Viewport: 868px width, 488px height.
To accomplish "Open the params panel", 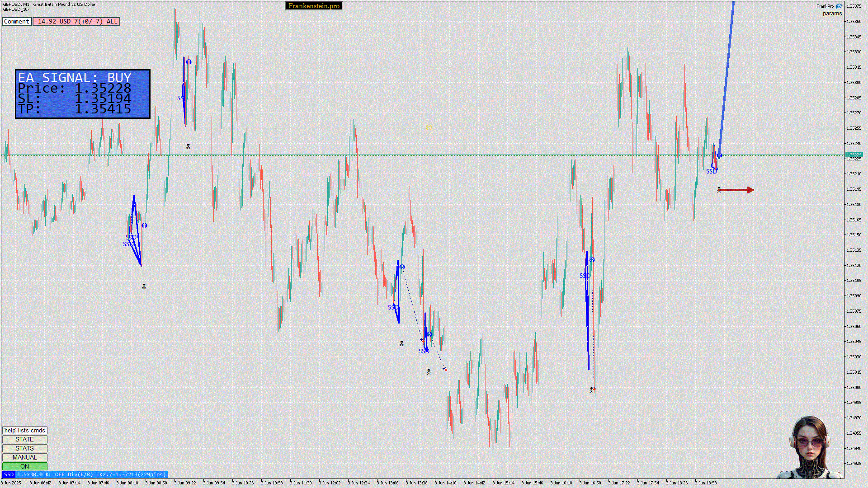I will (832, 14).
